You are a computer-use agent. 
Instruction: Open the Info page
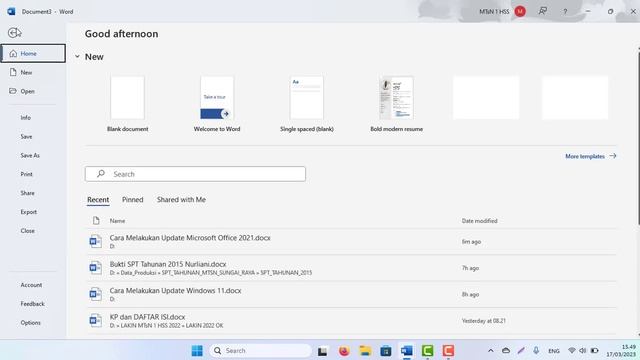pos(26,118)
